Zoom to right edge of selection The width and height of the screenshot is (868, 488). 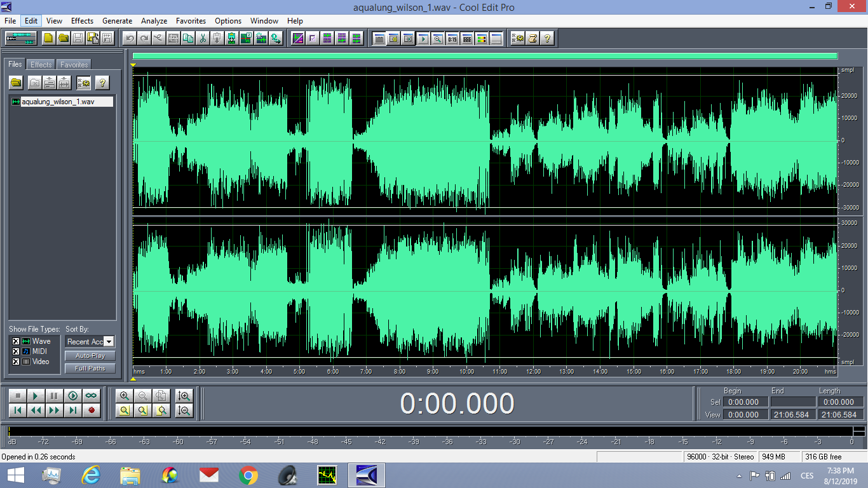click(161, 410)
